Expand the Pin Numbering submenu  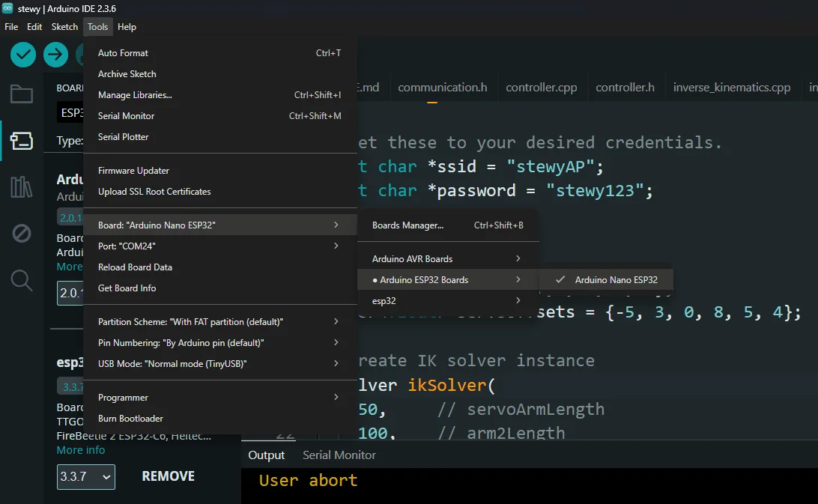click(x=219, y=342)
